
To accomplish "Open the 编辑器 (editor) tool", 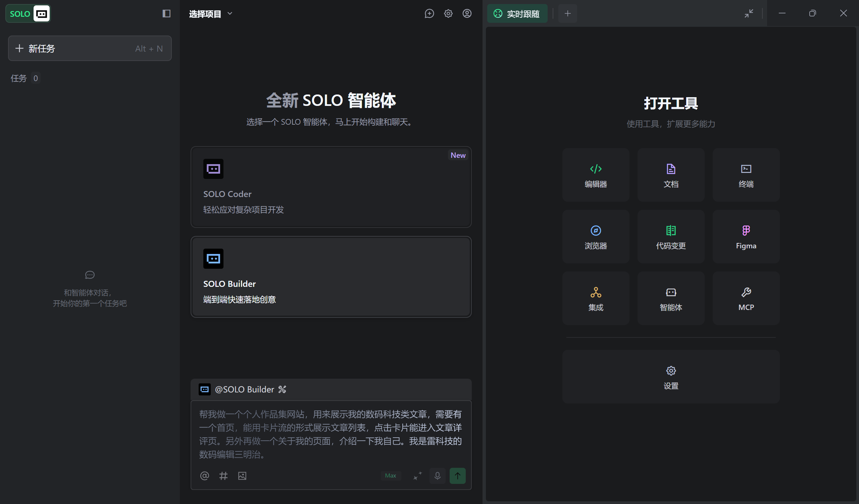I will [x=596, y=175].
